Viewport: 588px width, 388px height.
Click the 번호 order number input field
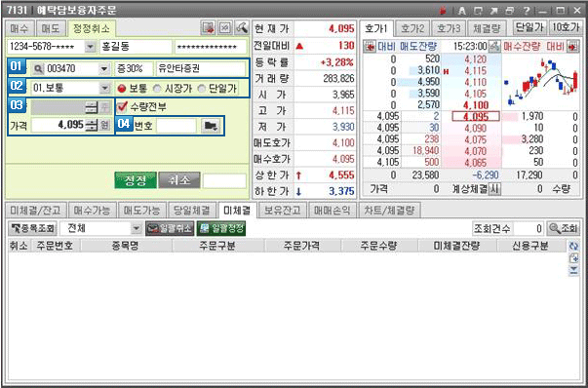coord(176,126)
